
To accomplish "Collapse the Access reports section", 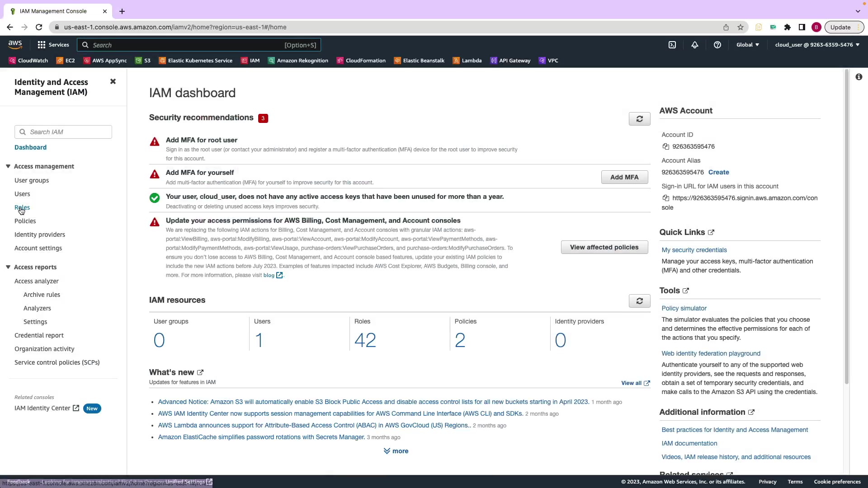I will click(8, 267).
